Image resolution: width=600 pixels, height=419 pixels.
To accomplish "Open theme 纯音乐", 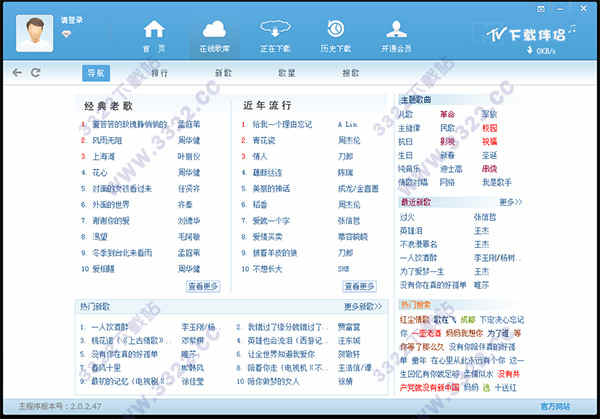I will click(x=409, y=169).
